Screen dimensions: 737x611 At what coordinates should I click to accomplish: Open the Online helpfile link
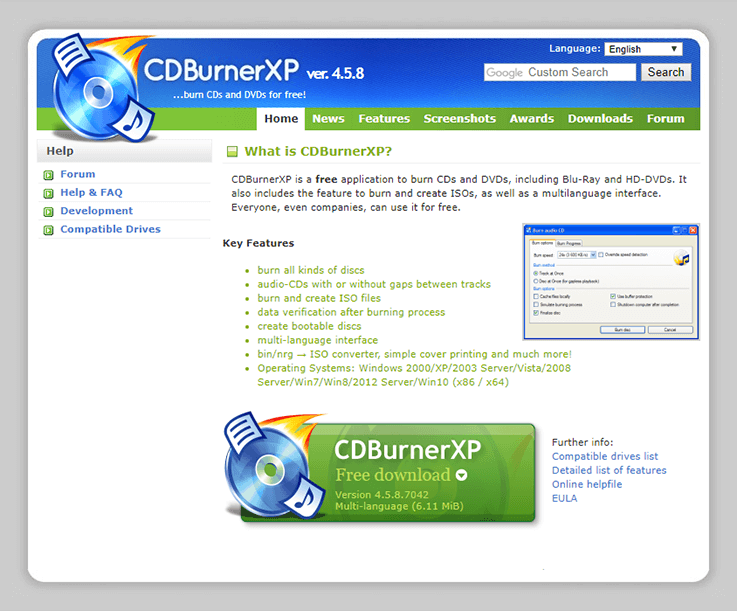point(587,485)
